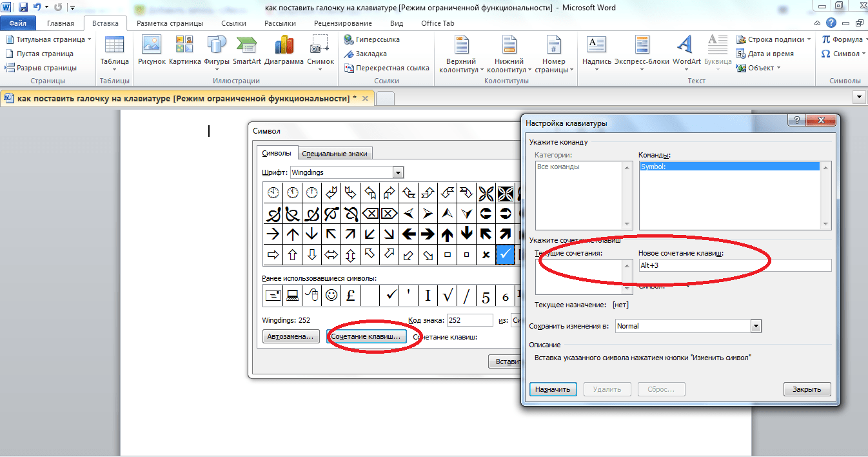This screenshot has height=457, width=868.
Task: Click the SmartArt icon in ribbon
Action: [x=247, y=50]
